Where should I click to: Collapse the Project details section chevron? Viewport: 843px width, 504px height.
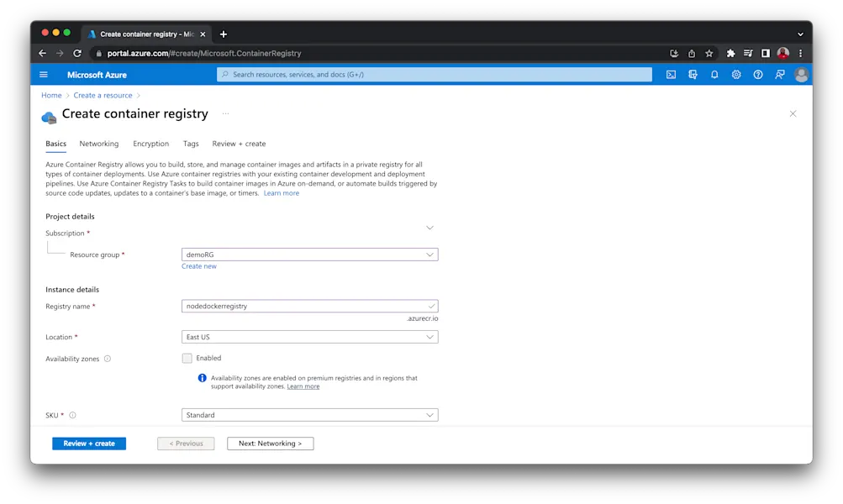tap(429, 227)
